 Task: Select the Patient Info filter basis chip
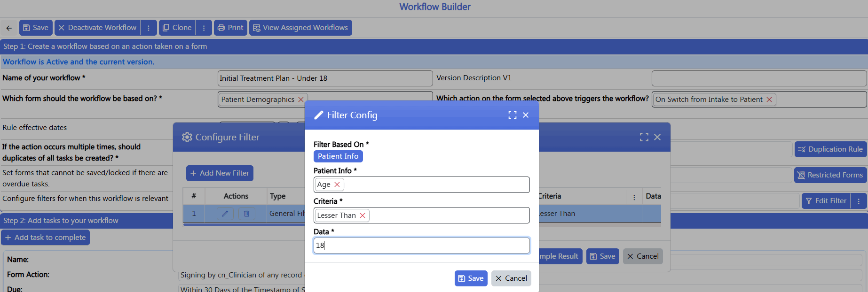pos(338,156)
